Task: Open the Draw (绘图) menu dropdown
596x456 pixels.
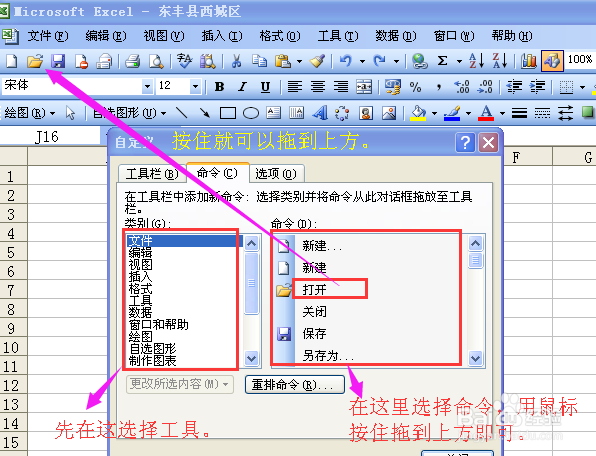Action: [30, 113]
